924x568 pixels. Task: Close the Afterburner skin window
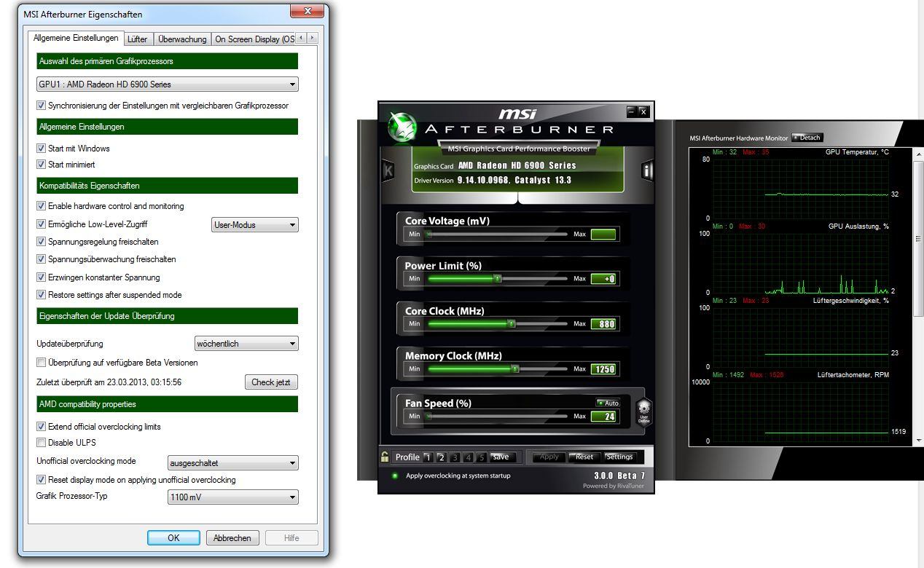[x=643, y=111]
